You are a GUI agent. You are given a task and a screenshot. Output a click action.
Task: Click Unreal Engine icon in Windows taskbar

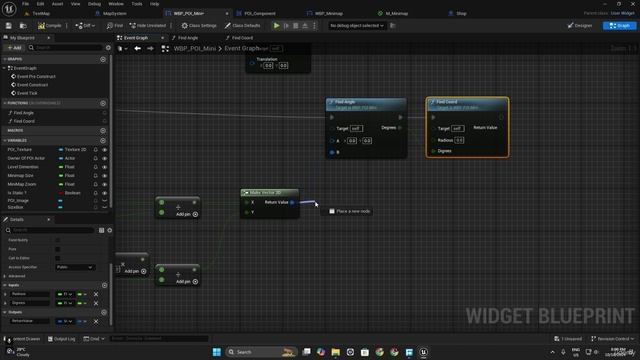click(x=423, y=352)
